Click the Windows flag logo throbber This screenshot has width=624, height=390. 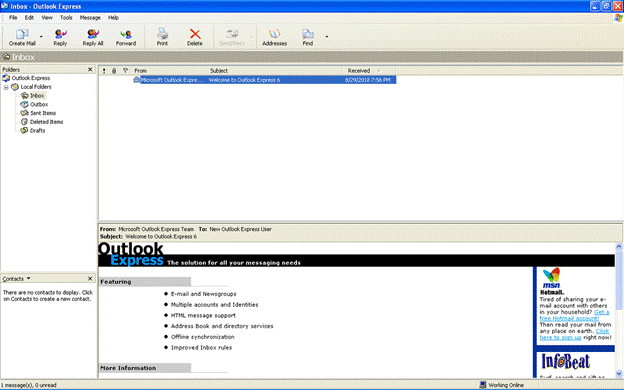tap(618, 18)
